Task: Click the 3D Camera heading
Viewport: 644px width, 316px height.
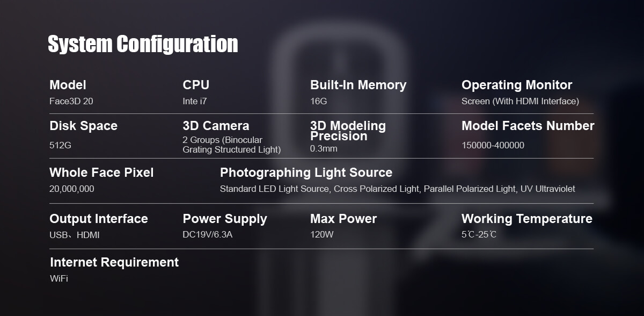Action: pos(216,126)
